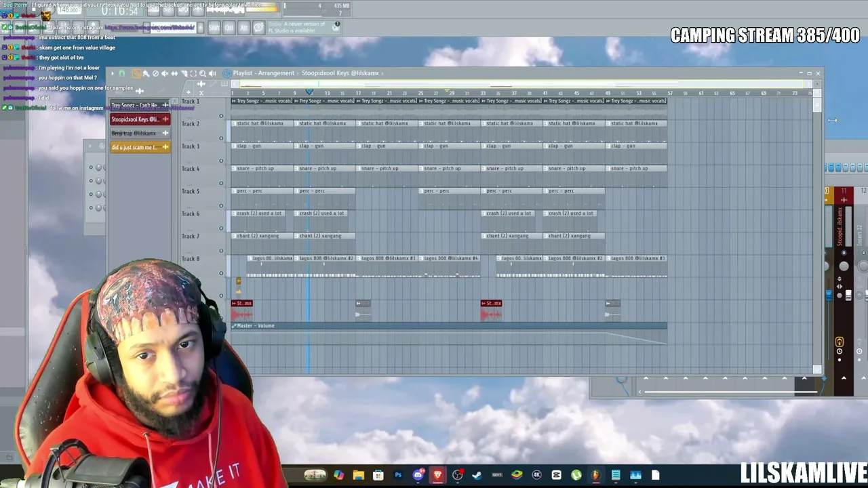Open Photoshop from the taskbar
Screen dimensions: 868x488
399,475
